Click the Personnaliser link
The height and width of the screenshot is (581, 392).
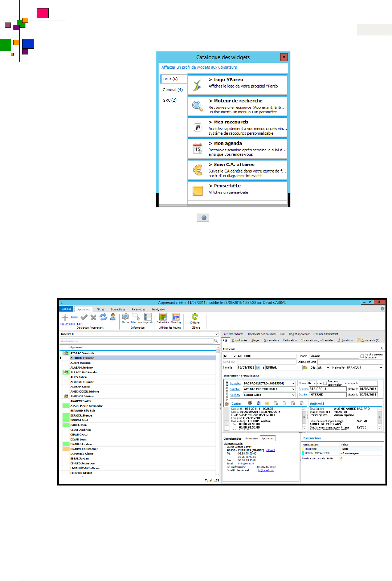pos(312,438)
